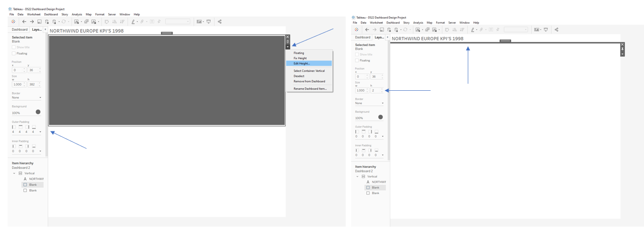Toggle Floating checkbox in left window panel
This screenshot has height=228, width=644.
(x=14, y=53)
